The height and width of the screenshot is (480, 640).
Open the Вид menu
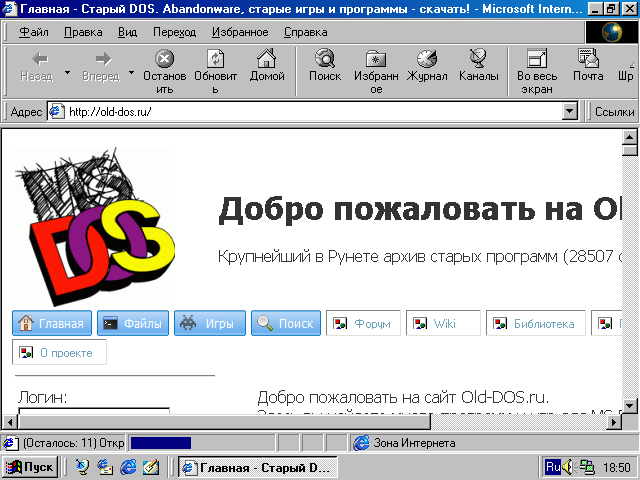pos(127,32)
